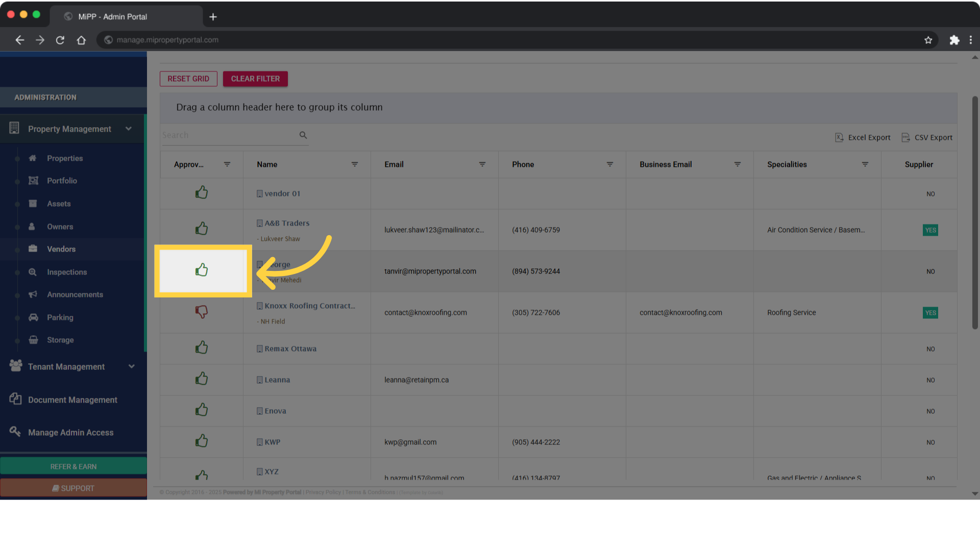
Task: Open filter menu on Email column
Action: click(482, 164)
